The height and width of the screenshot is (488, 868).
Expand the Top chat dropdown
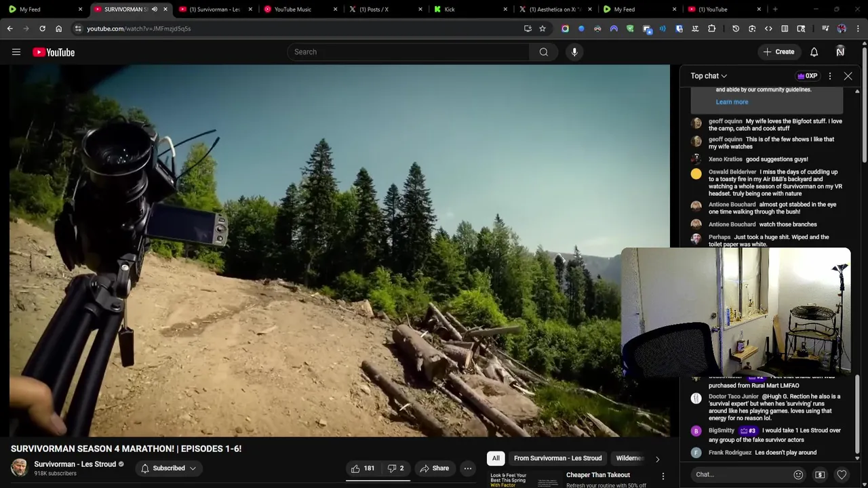(709, 76)
